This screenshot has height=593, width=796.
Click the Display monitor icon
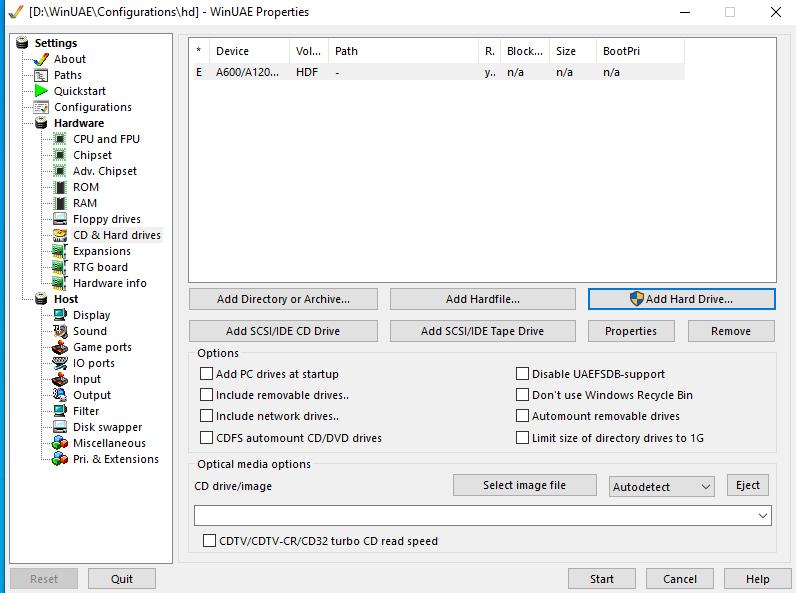click(x=60, y=315)
